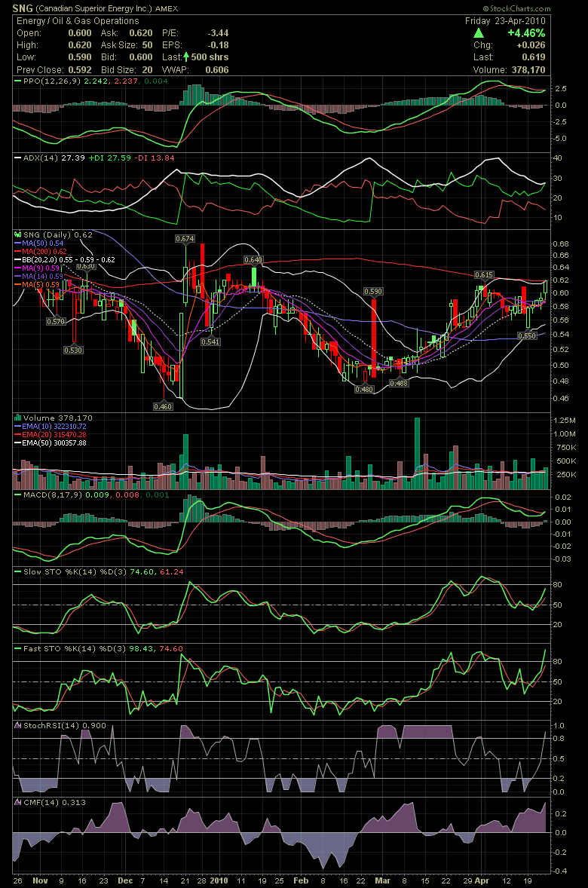Click the 0.530 price marker
This screenshot has height=888, width=588.
pyautogui.click(x=73, y=350)
